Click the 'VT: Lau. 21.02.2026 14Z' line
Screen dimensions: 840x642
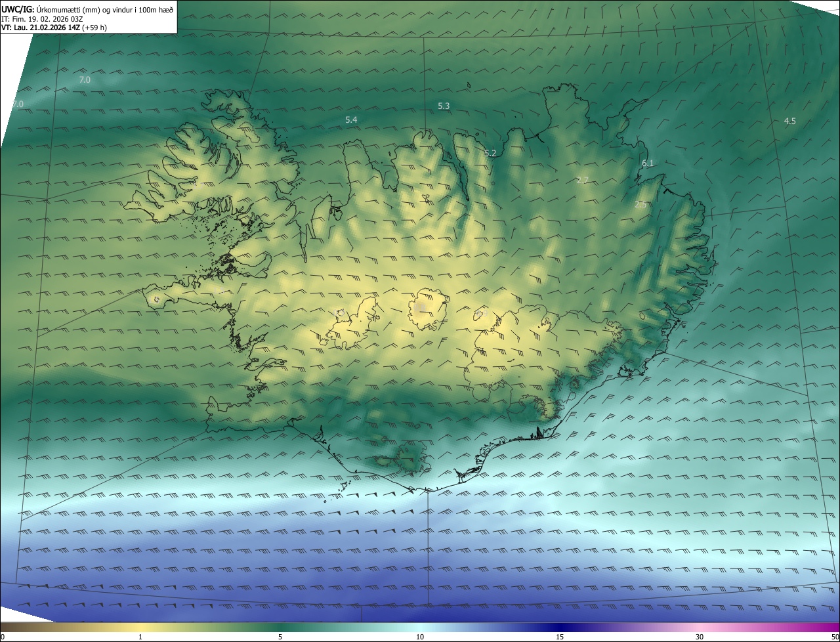click(x=54, y=28)
